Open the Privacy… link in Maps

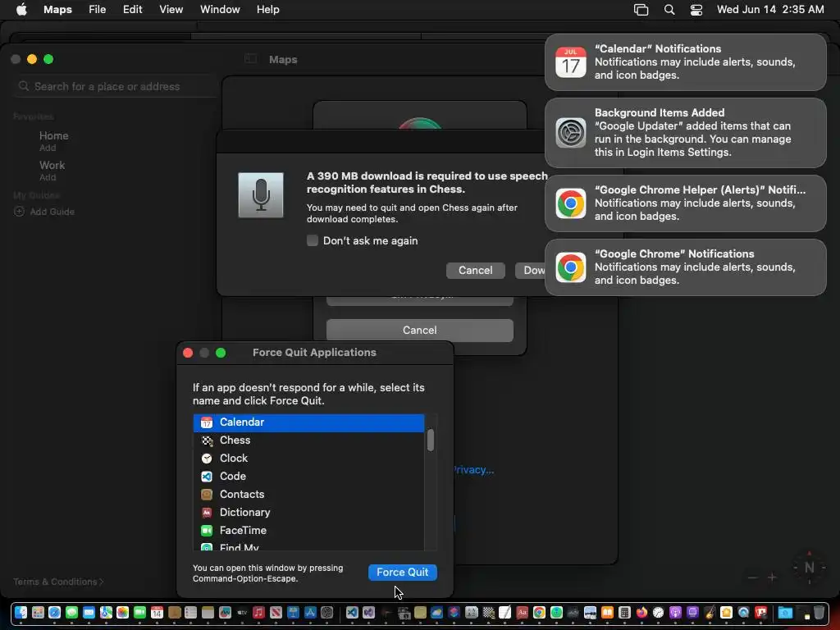473,470
